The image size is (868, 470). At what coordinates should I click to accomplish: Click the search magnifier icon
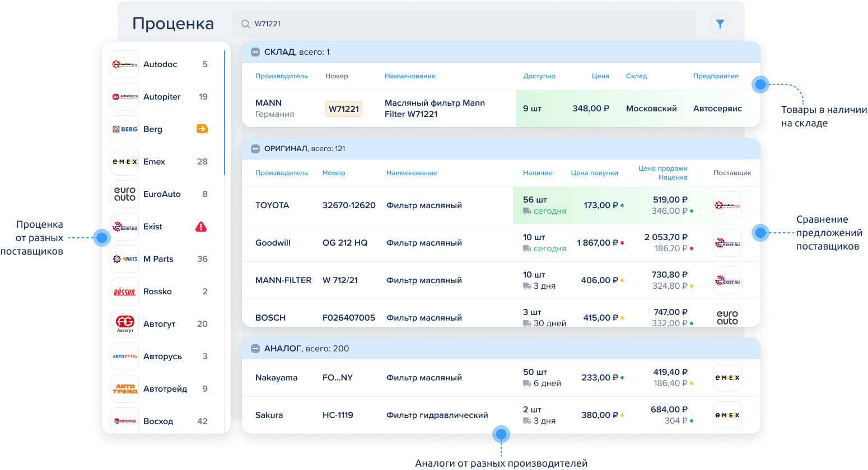245,24
